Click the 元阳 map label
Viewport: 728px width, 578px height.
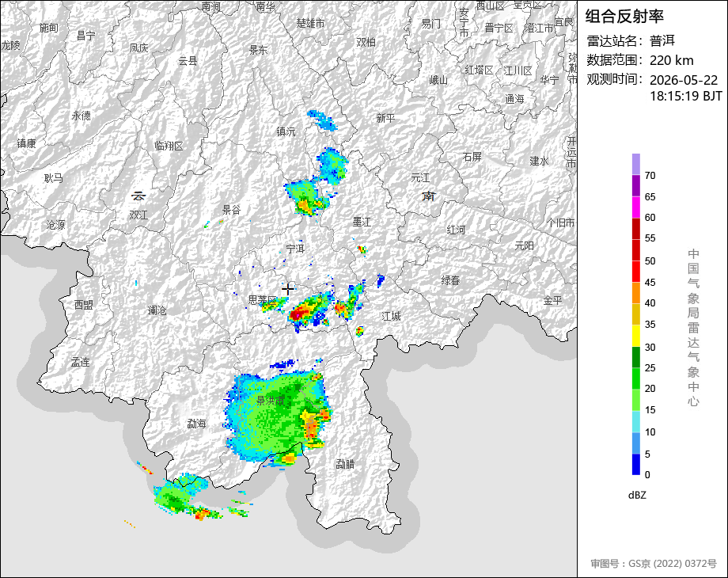[x=524, y=245]
